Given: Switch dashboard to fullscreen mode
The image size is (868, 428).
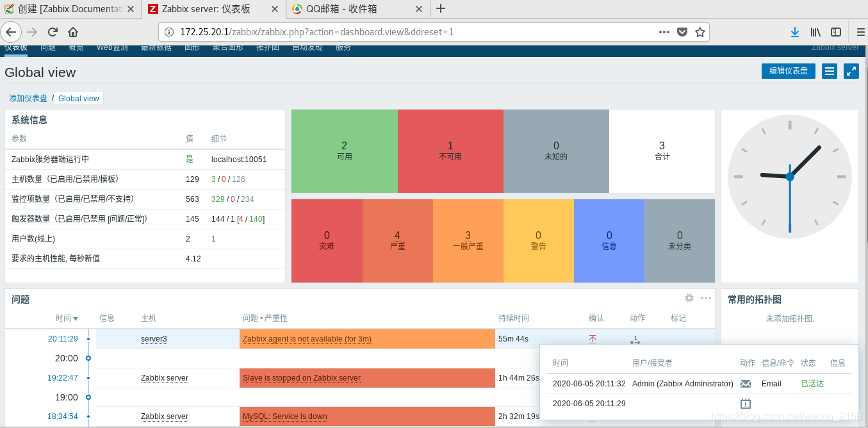Looking at the screenshot, I should pos(851,71).
